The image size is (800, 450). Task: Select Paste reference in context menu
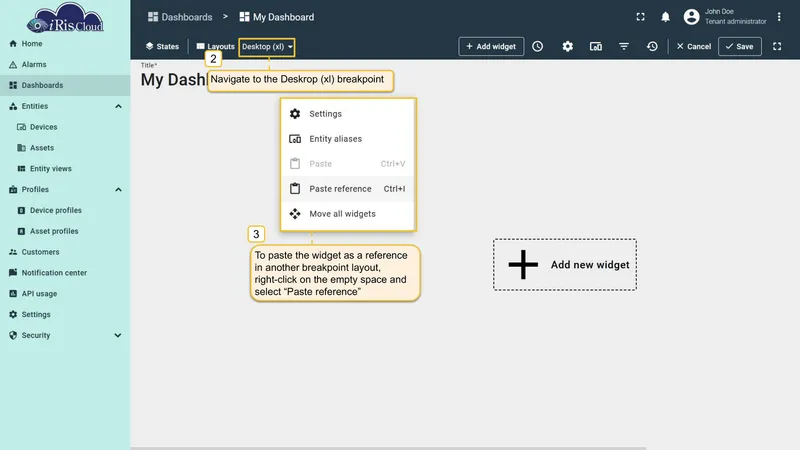(x=348, y=189)
